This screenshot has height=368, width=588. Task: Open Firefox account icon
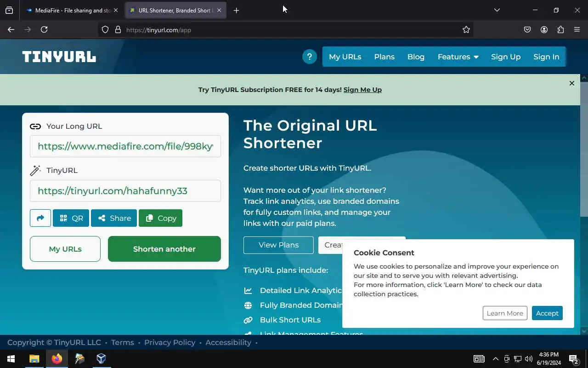(x=544, y=29)
